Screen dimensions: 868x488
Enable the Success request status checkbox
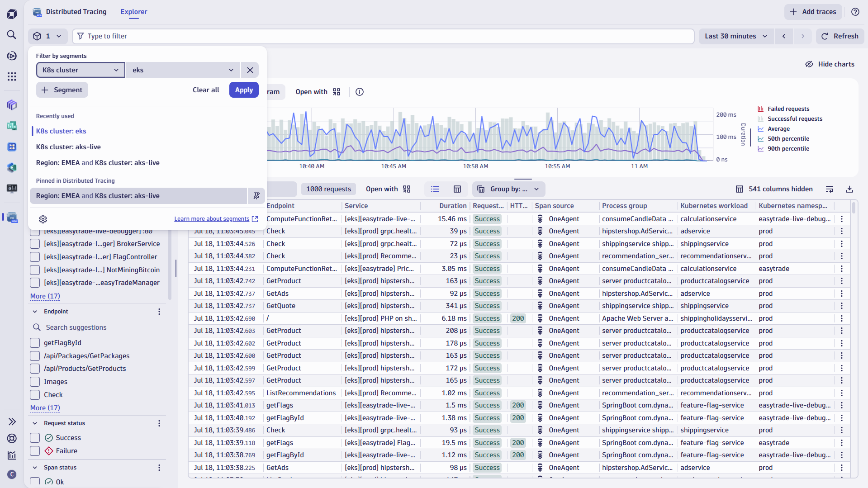click(x=34, y=437)
